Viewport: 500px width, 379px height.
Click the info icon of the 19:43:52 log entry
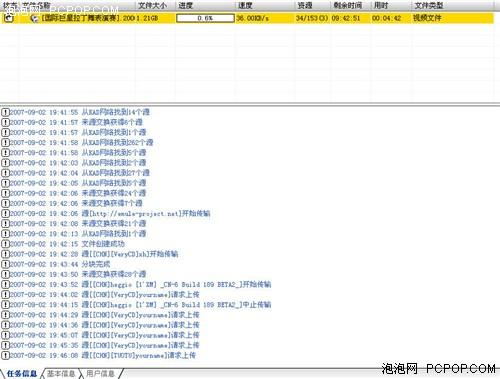coord(5,284)
